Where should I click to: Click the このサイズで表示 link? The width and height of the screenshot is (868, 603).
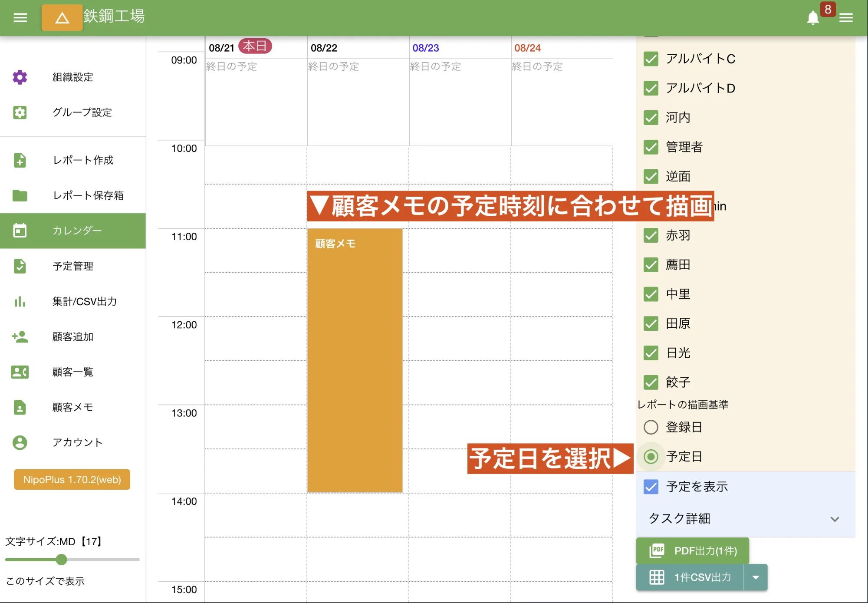[x=46, y=580]
